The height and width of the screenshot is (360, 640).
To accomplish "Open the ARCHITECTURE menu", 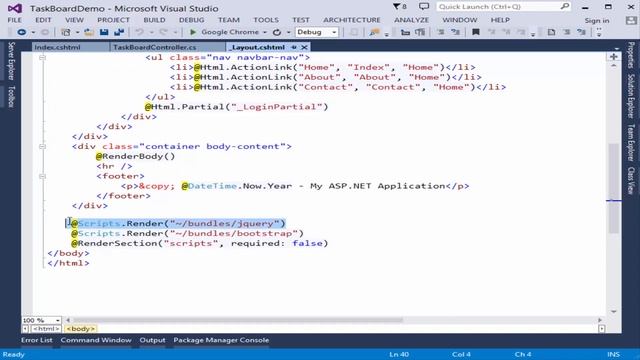I will pos(352,20).
